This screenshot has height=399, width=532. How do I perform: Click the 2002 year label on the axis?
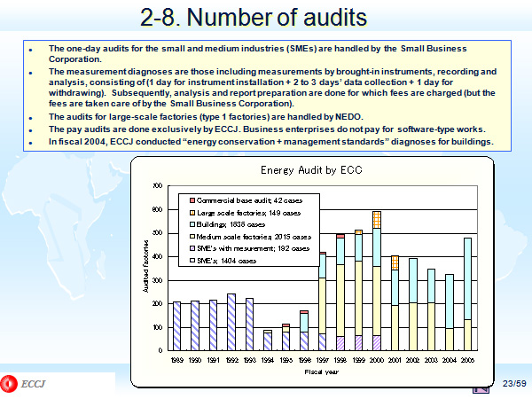tap(413, 360)
